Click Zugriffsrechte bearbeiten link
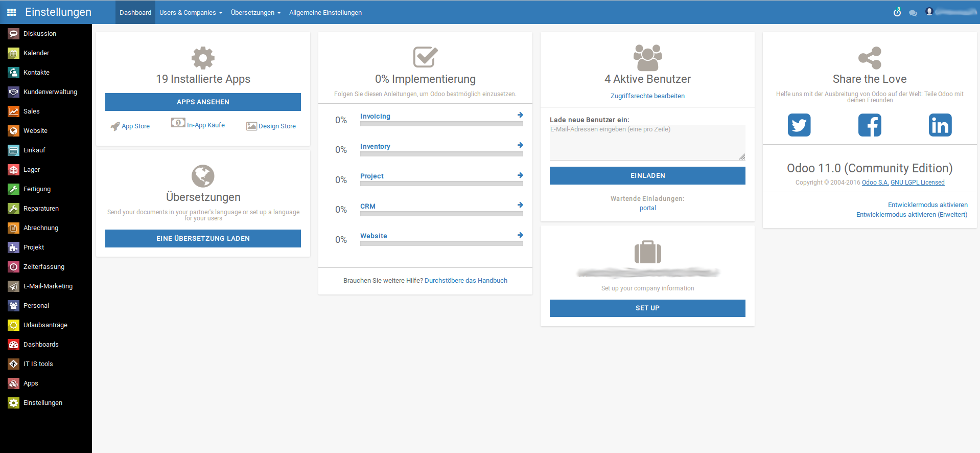Image resolution: width=980 pixels, height=453 pixels. pos(647,96)
